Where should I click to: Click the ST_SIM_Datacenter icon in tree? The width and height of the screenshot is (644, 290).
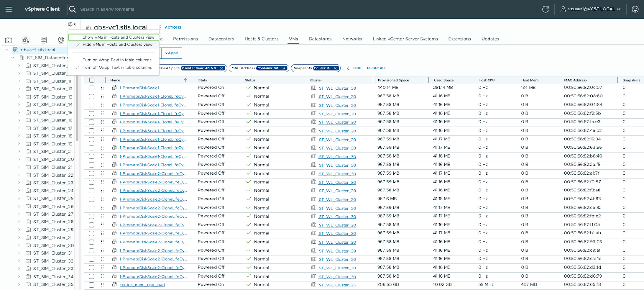click(x=22, y=58)
